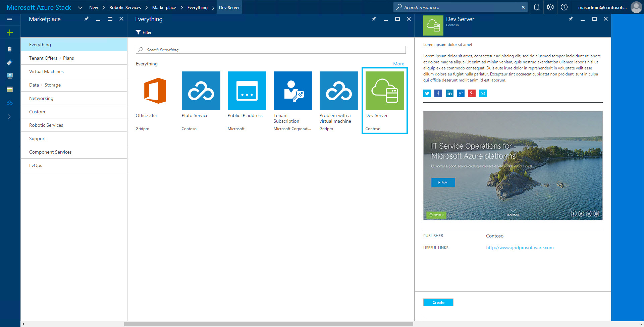Click the user avatar picture

[636, 7]
